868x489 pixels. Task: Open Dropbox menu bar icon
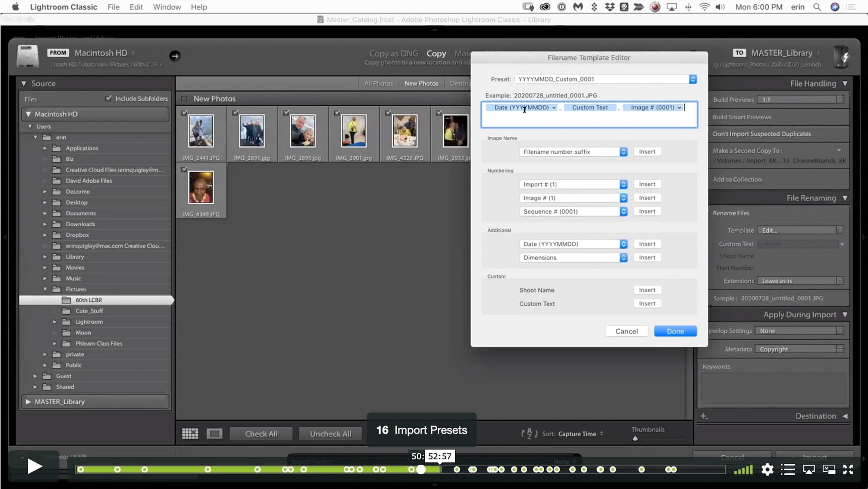click(609, 7)
